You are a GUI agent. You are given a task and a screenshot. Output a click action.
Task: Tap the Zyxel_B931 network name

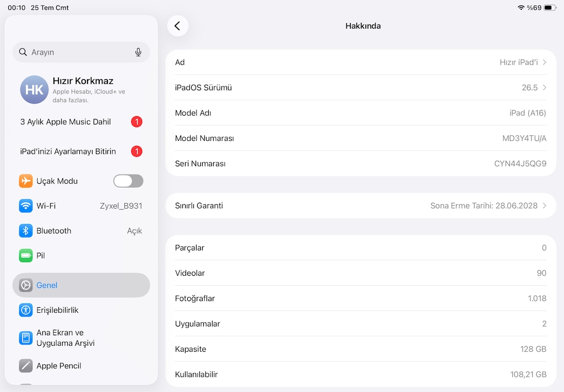[121, 206]
